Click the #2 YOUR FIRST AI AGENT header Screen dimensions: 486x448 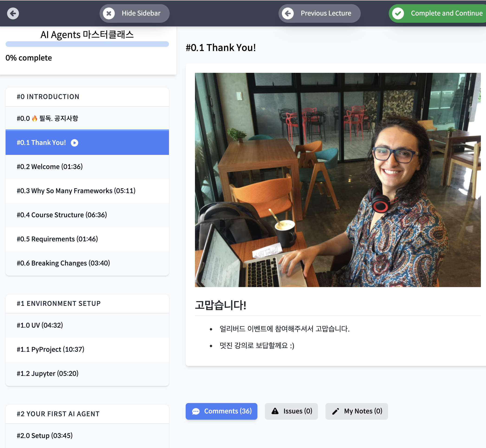click(x=87, y=414)
